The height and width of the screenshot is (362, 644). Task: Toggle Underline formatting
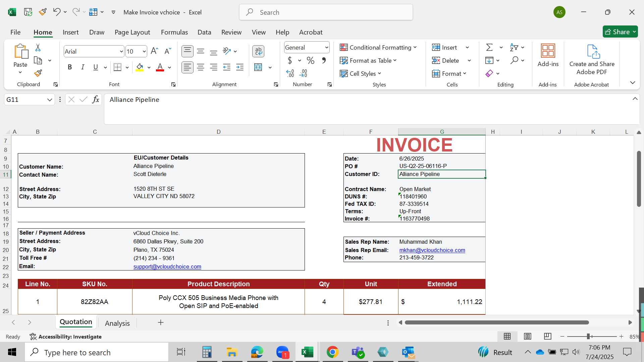pyautogui.click(x=96, y=67)
